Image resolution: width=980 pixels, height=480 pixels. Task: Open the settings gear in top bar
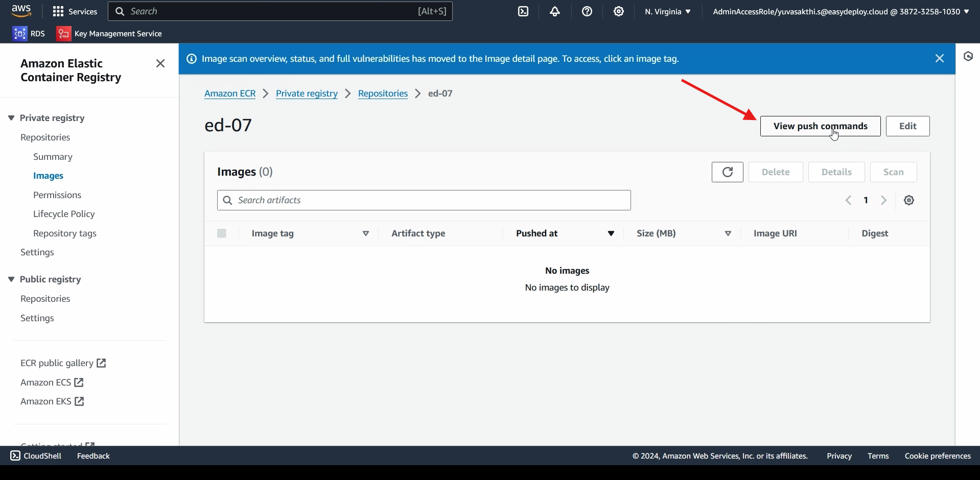pyautogui.click(x=619, y=11)
